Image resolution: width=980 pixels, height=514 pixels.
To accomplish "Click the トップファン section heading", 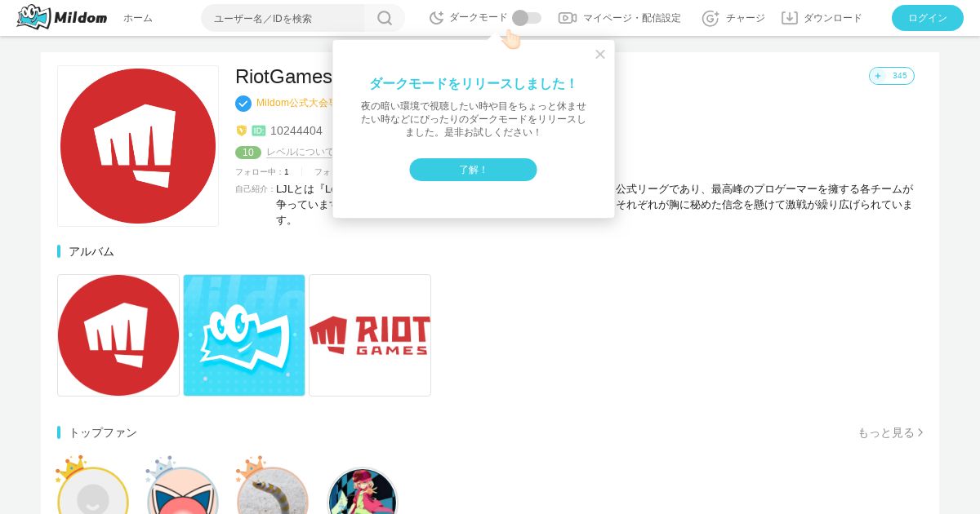I will pos(103,432).
